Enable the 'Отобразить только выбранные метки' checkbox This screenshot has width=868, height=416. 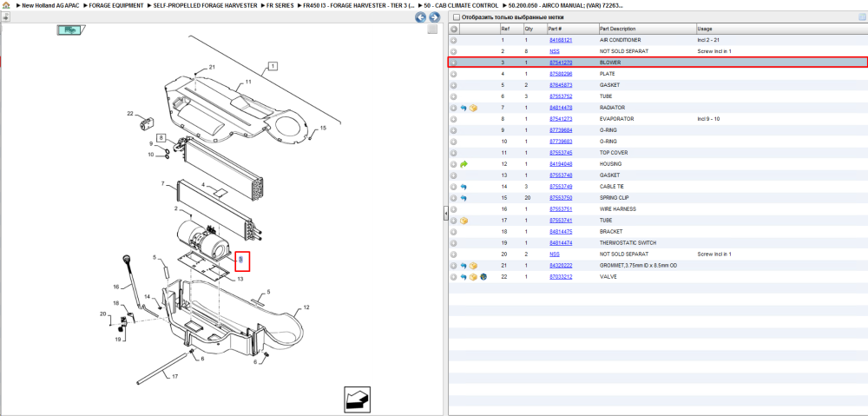(457, 17)
